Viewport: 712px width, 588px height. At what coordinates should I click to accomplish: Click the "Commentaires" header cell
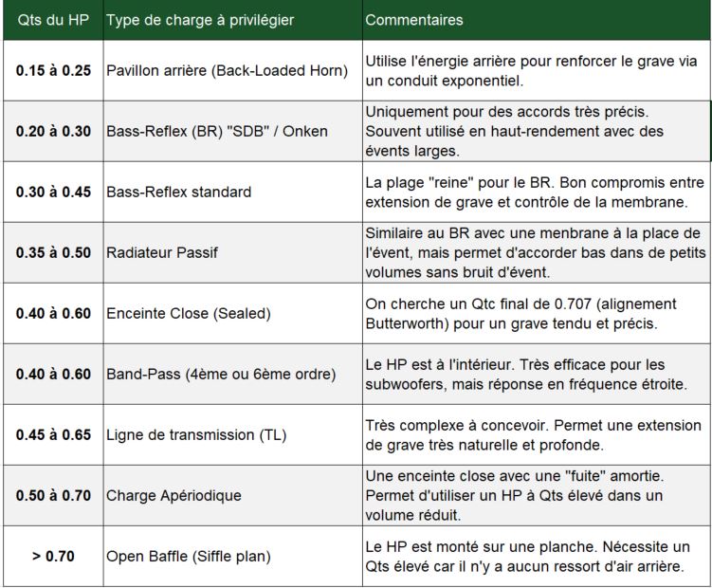(x=414, y=20)
